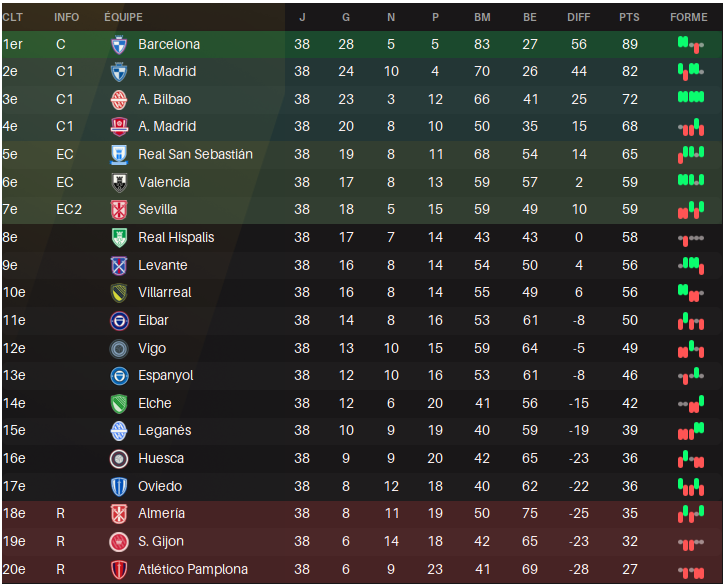This screenshot has height=586, width=725.
Task: Select the A. Bilbao team badge
Action: point(119,99)
